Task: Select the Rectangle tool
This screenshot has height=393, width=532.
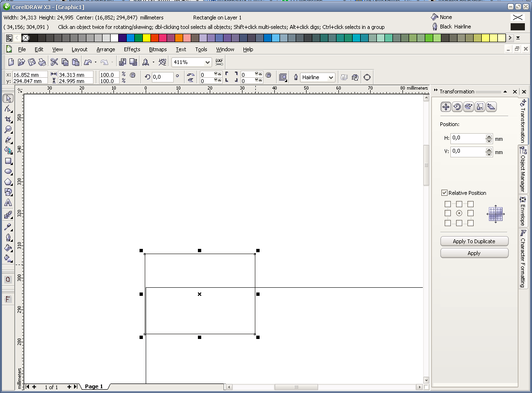Action: 8,161
